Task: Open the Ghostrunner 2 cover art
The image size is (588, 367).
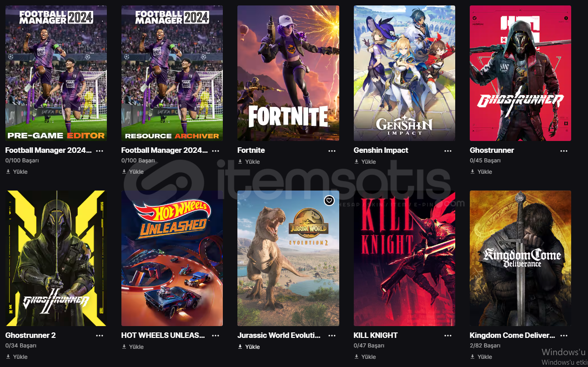Action: click(56, 258)
